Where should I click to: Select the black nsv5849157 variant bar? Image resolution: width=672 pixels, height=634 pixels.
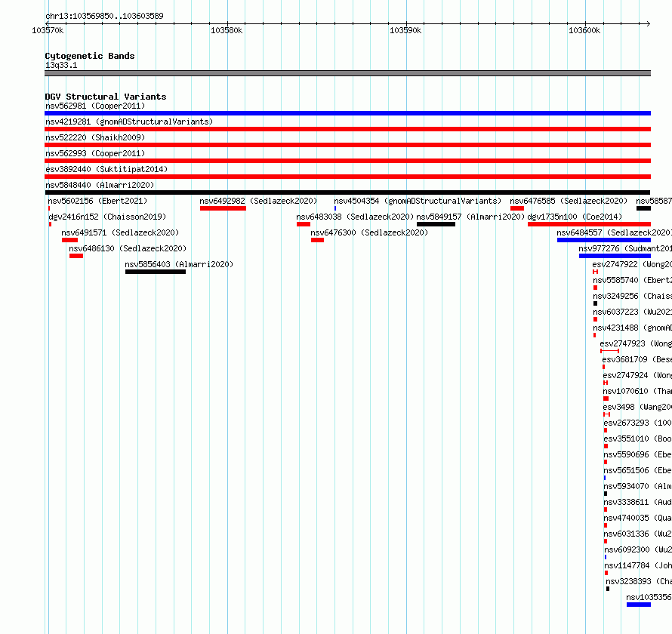click(x=436, y=224)
